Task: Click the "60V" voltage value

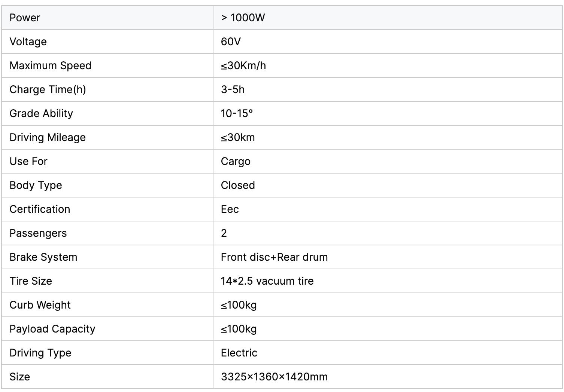Action: point(231,42)
